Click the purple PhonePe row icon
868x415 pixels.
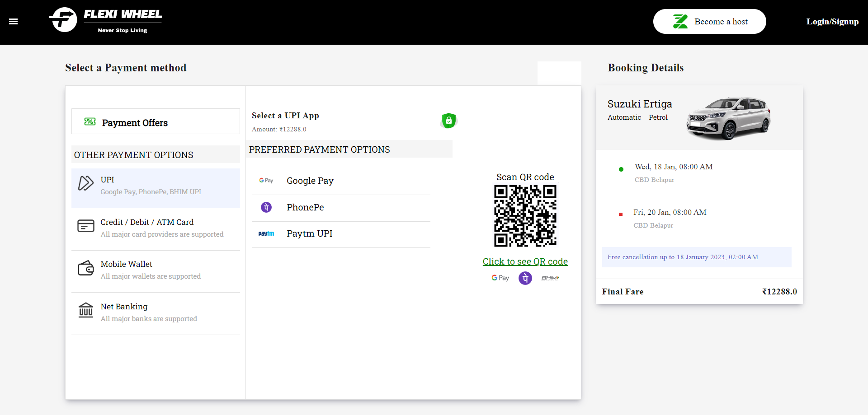pos(266,207)
